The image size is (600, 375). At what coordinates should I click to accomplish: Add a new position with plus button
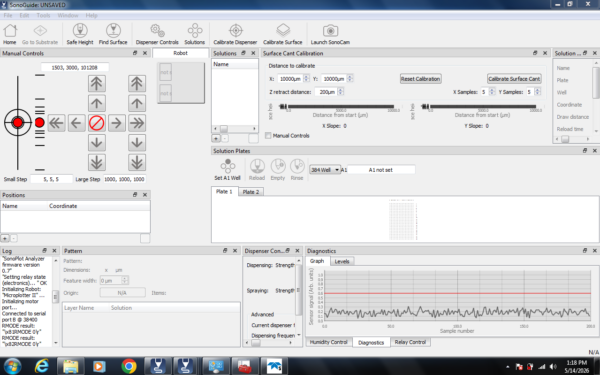[x=5, y=238]
